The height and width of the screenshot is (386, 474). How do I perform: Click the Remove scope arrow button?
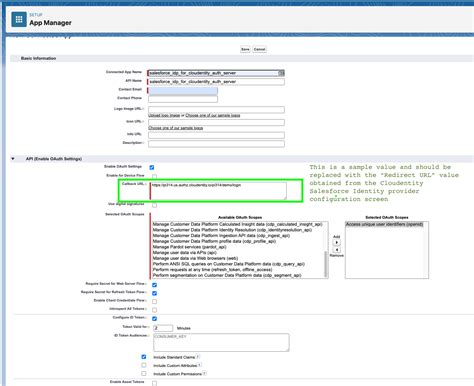tap(337, 250)
